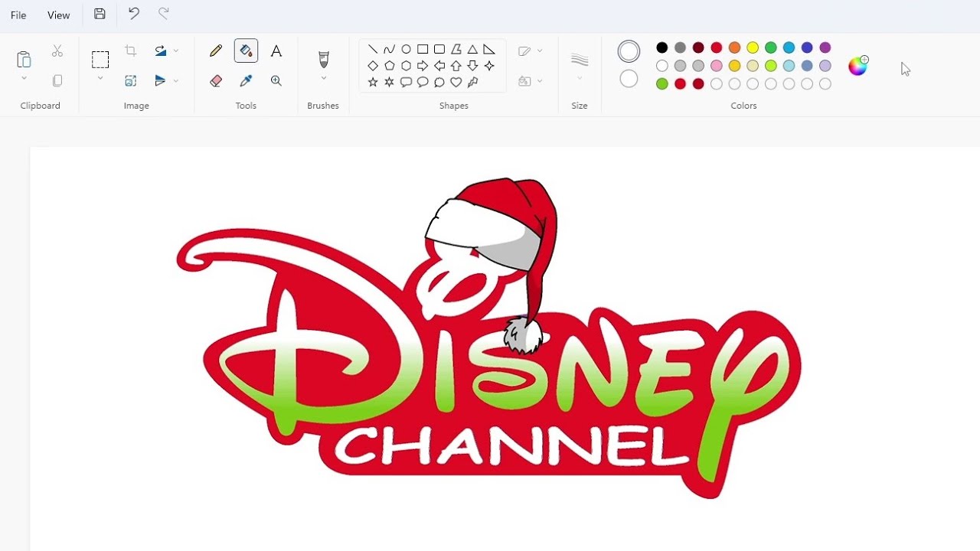The width and height of the screenshot is (980, 551).
Task: Expand the Rotate options chevron
Action: click(176, 51)
